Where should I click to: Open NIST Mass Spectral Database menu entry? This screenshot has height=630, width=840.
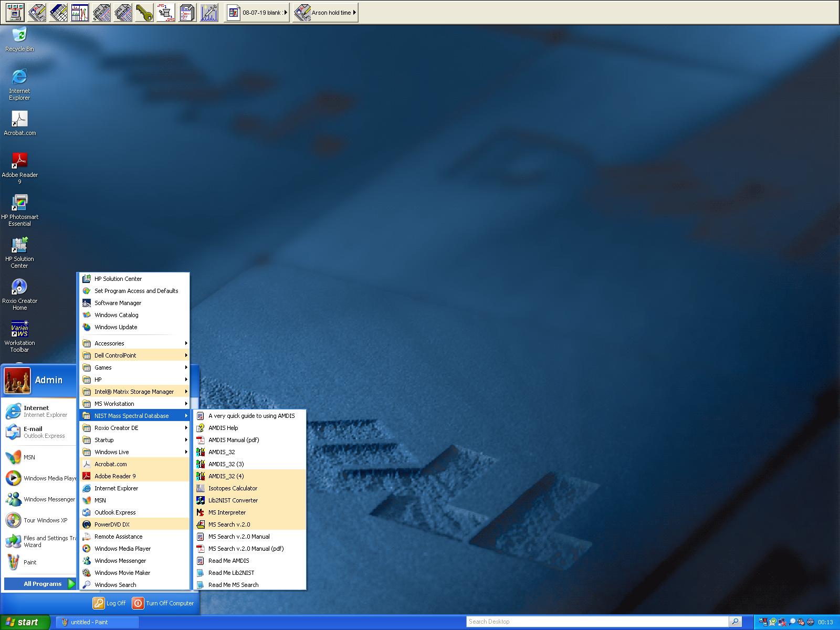134,416
